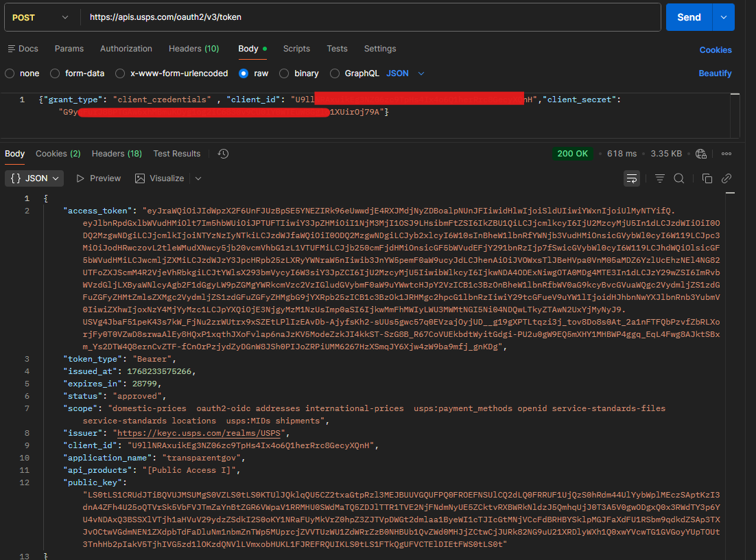Click the search magnifier icon in response
The width and height of the screenshot is (756, 560).
pyautogui.click(x=679, y=178)
